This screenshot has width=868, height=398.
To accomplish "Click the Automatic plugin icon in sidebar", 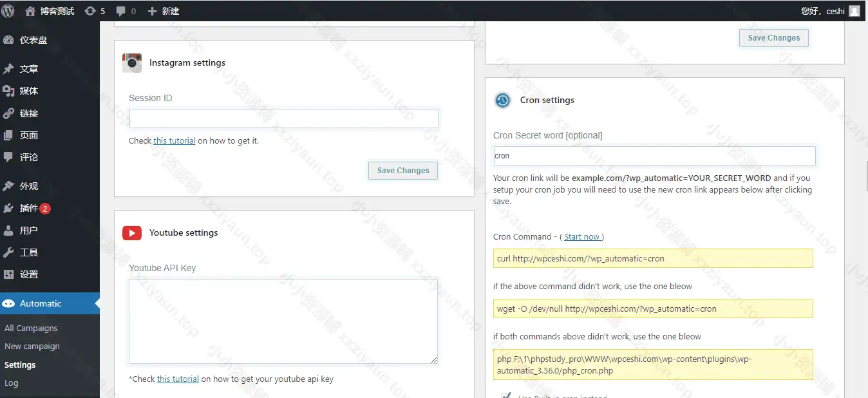I will (x=9, y=303).
